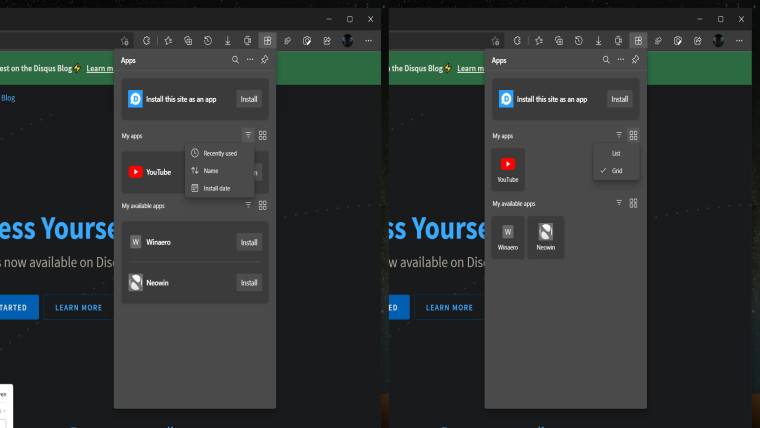
Task: Click YouTube icon in left My apps list
Action: pyautogui.click(x=136, y=172)
